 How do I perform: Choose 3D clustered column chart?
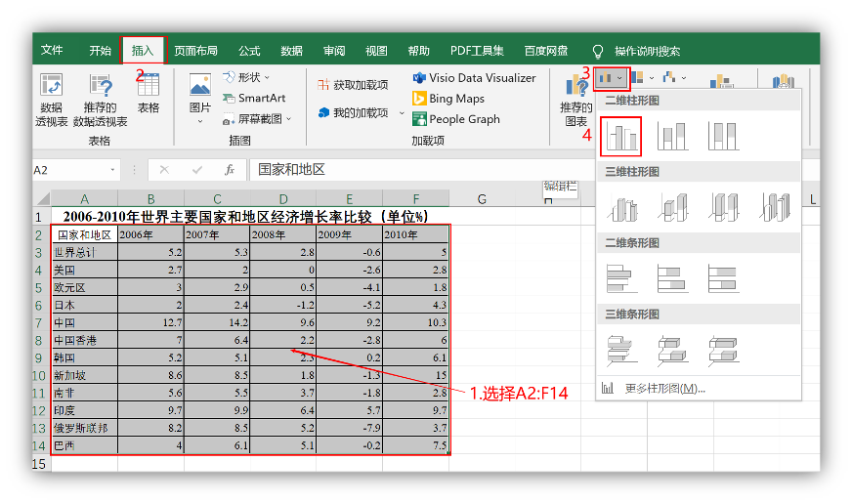(621, 207)
